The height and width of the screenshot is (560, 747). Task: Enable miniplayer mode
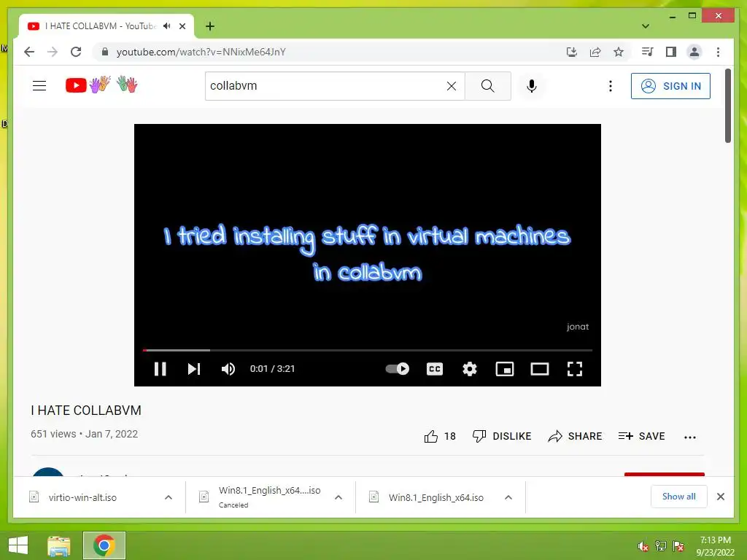(505, 369)
